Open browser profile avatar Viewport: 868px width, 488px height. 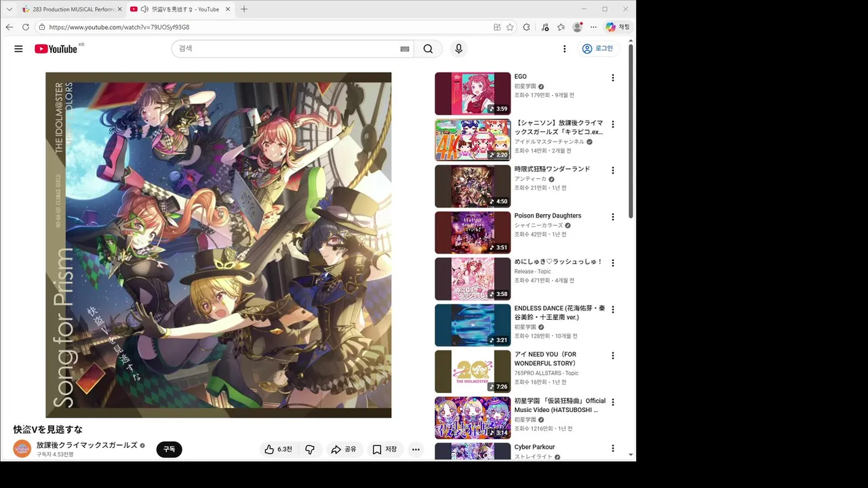point(577,27)
